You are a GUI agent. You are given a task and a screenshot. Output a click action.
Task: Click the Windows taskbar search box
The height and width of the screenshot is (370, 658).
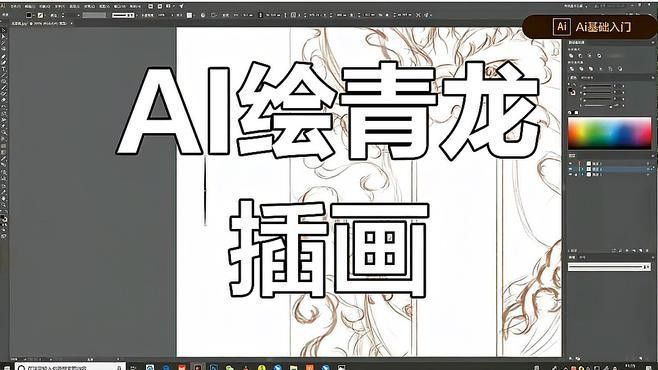[70, 367]
